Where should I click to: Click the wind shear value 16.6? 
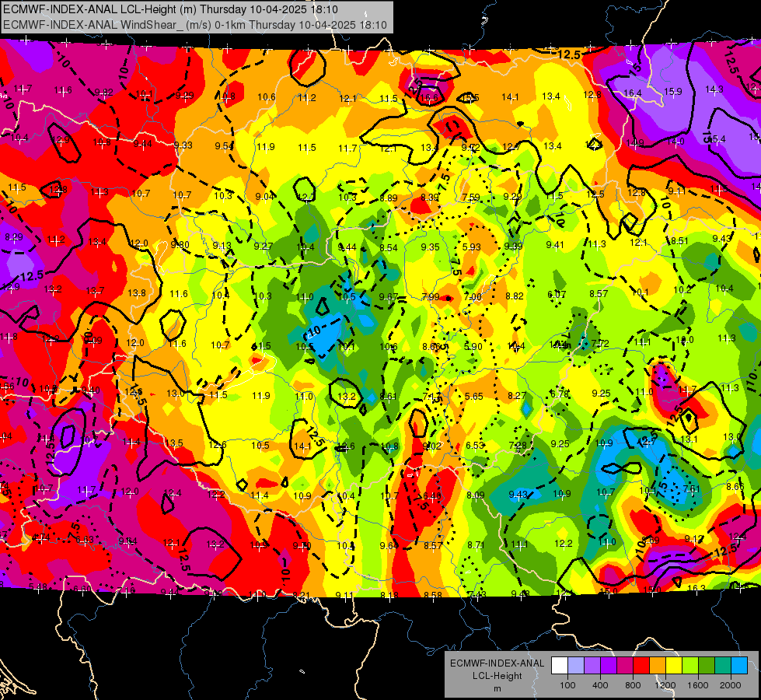(429, 98)
